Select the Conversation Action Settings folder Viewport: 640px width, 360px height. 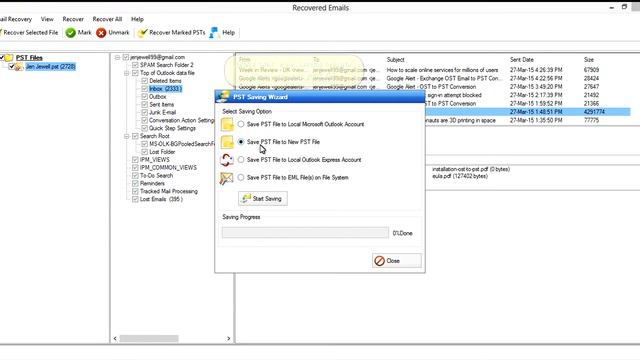[181, 120]
